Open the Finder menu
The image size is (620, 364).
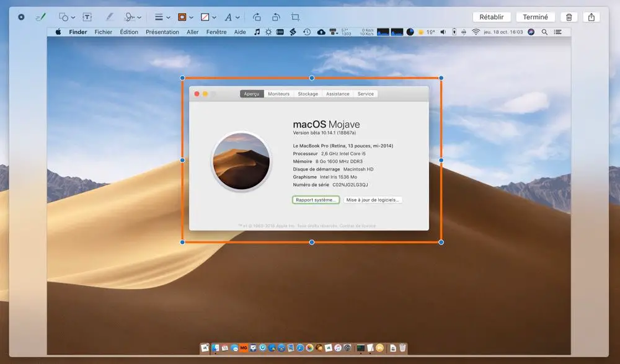tap(78, 32)
